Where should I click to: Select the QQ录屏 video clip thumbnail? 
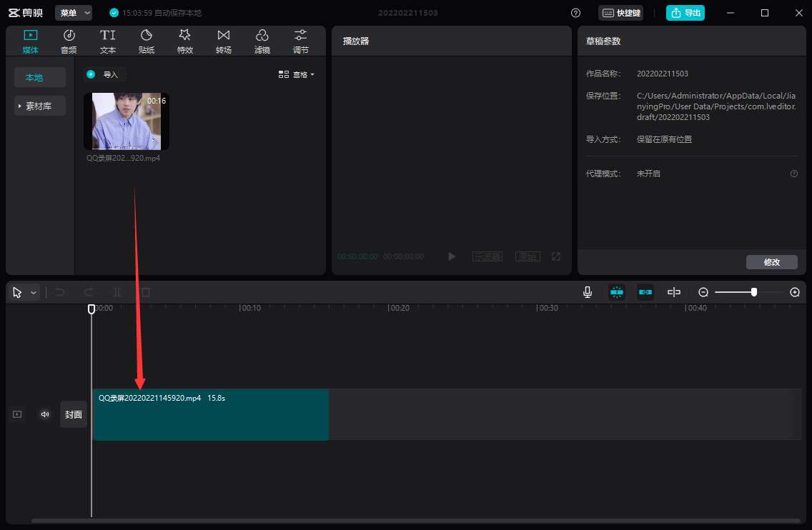pyautogui.click(x=127, y=121)
